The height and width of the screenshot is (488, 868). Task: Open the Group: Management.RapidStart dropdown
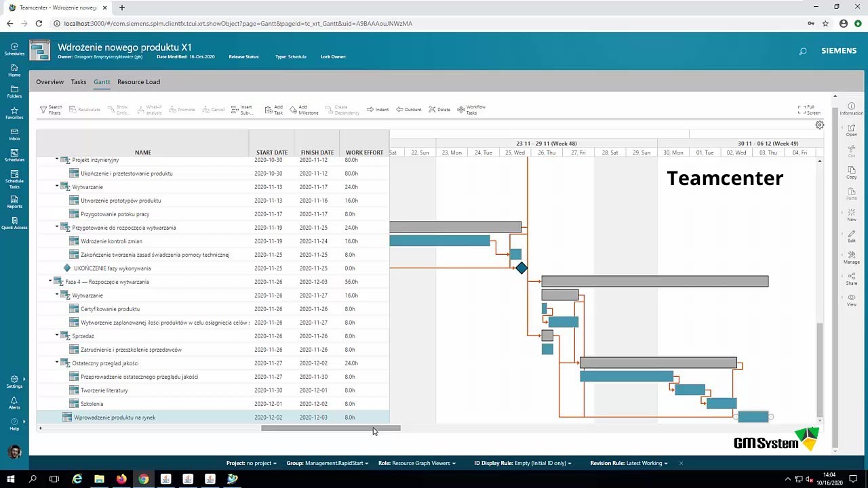pyautogui.click(x=328, y=463)
